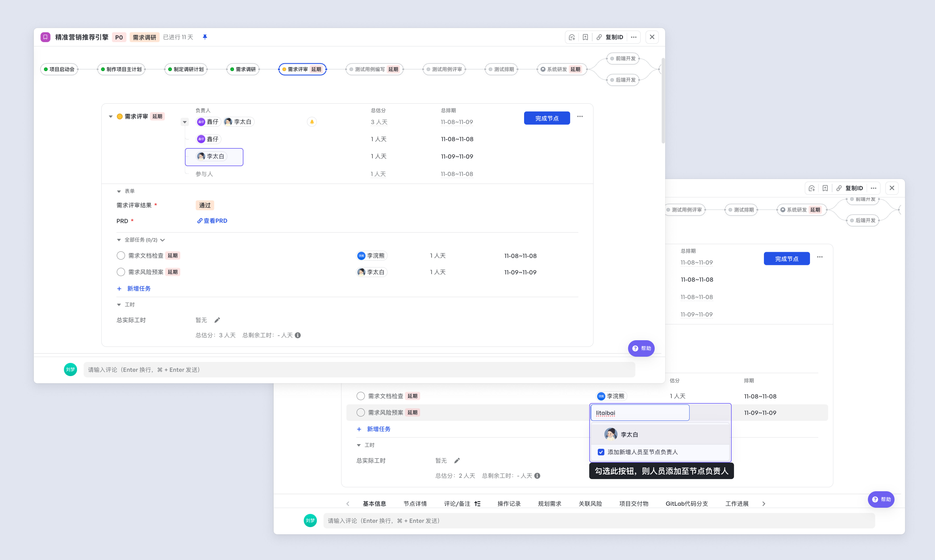
Task: Check off 需求风险预案 task in back window
Action: coord(361,412)
